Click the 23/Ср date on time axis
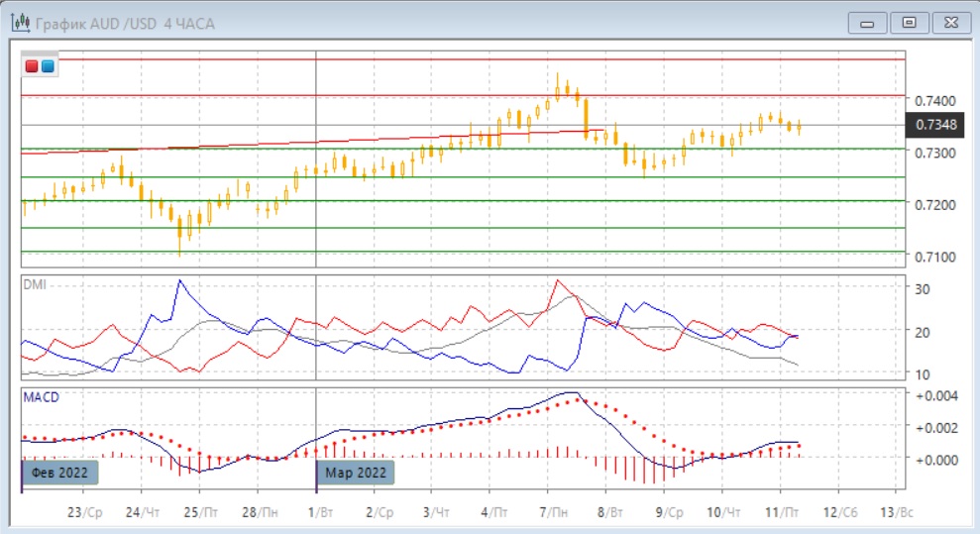This screenshot has width=980, height=534. point(84,513)
